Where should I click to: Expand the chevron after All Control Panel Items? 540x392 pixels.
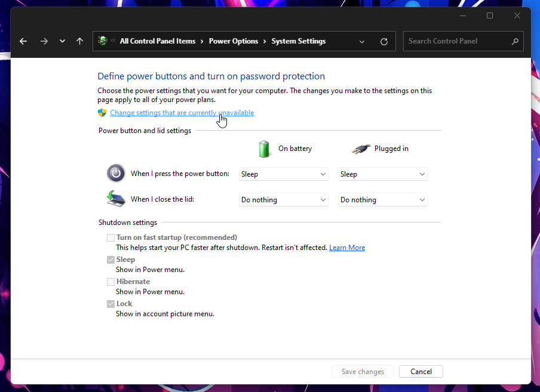(202, 42)
